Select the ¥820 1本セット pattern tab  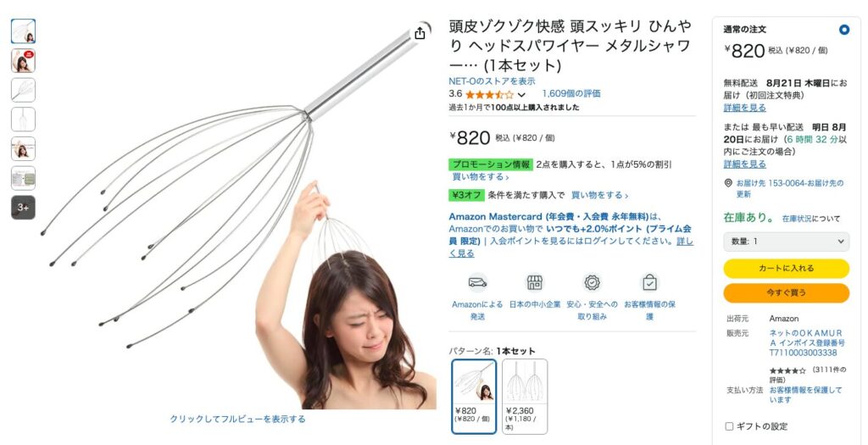click(474, 397)
